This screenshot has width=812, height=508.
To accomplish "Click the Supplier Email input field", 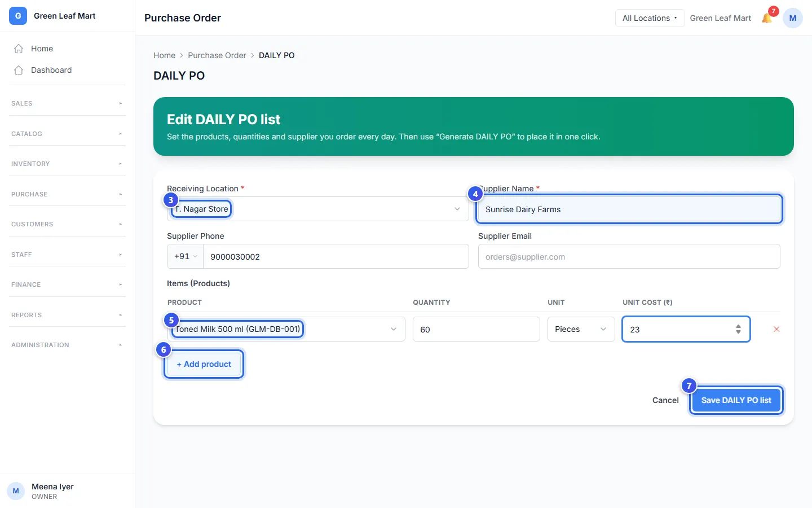I will coord(629,256).
